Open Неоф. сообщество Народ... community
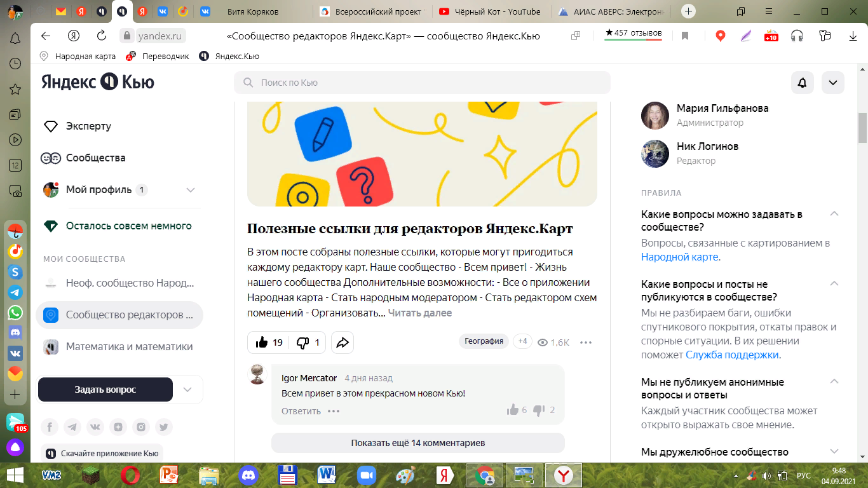Screen dimensions: 868x488 coord(119,283)
